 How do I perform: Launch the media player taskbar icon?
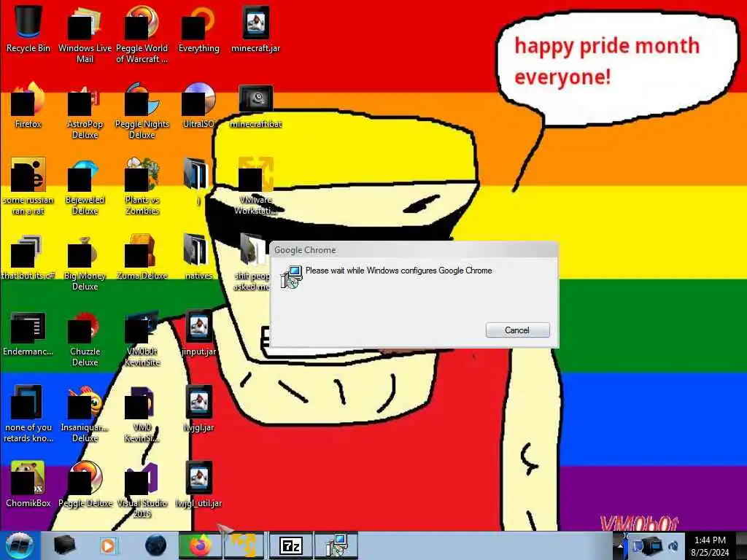click(x=109, y=545)
